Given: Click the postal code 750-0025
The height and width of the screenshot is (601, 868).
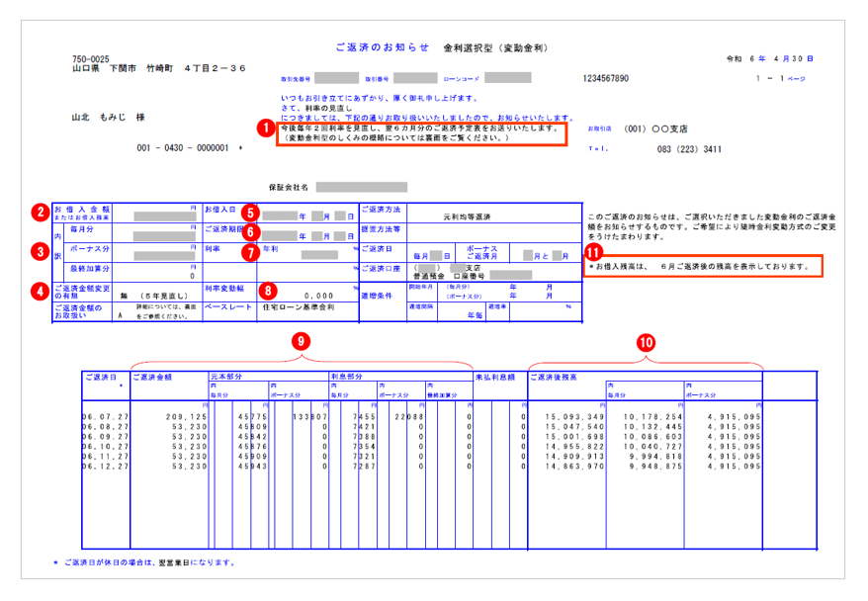Looking at the screenshot, I should (x=91, y=58).
